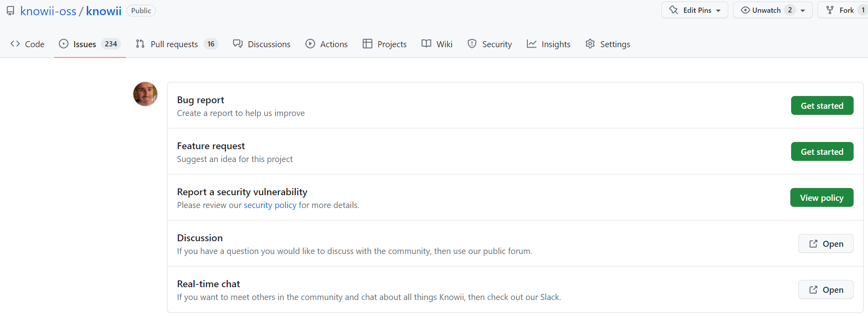Click the Bug report title

coord(201,100)
